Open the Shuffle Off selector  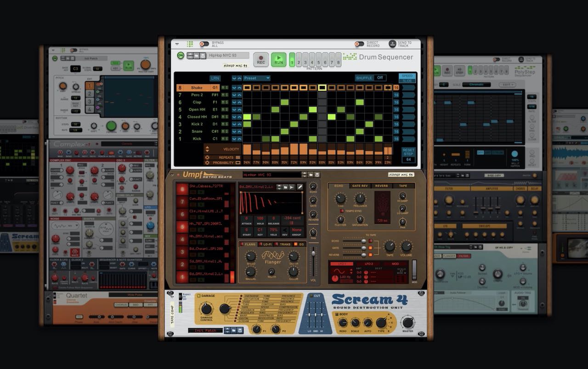(379, 78)
